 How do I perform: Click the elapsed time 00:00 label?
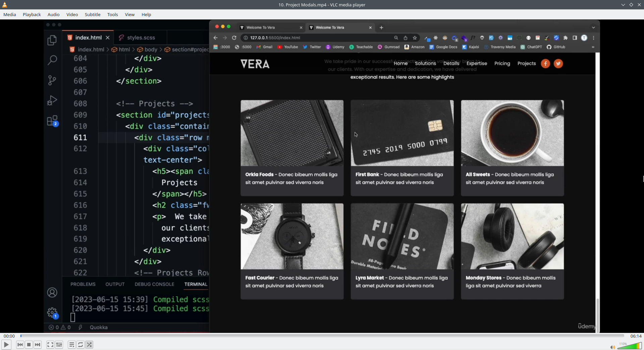click(9, 336)
